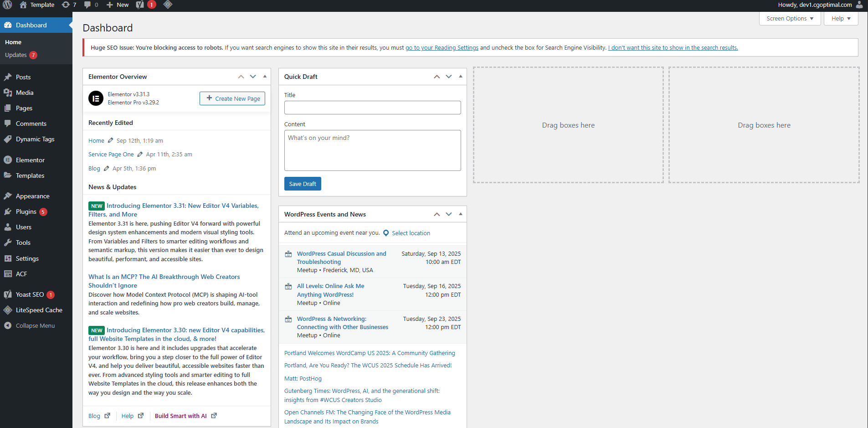Click the Appearance brush icon in sidebar
Screen dimensions: 868x428
tap(8, 196)
